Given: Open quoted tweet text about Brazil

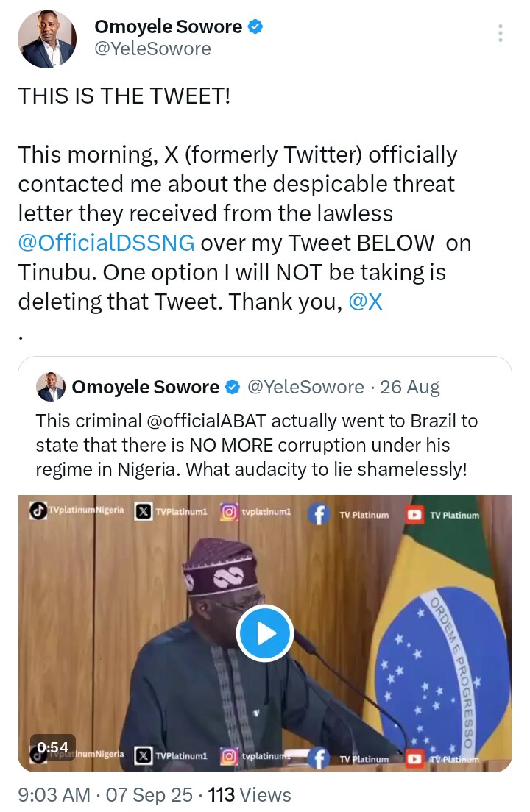Looking at the screenshot, I should (256, 445).
